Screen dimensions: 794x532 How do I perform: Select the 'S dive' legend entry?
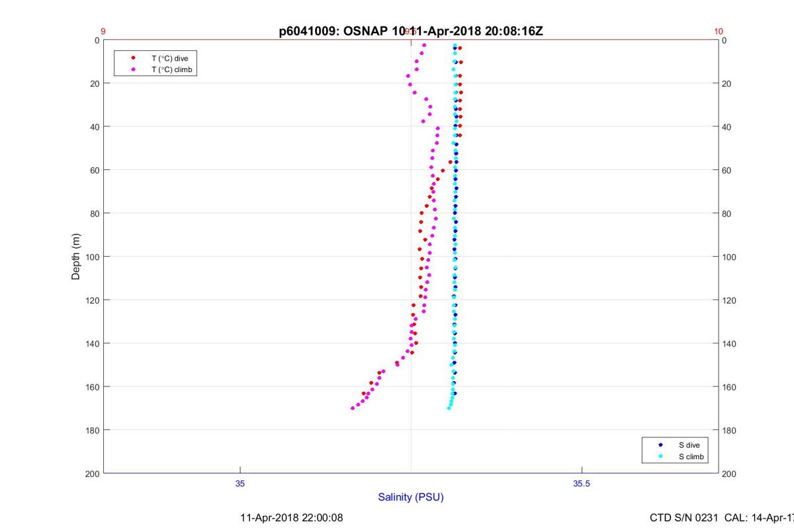tap(689, 445)
